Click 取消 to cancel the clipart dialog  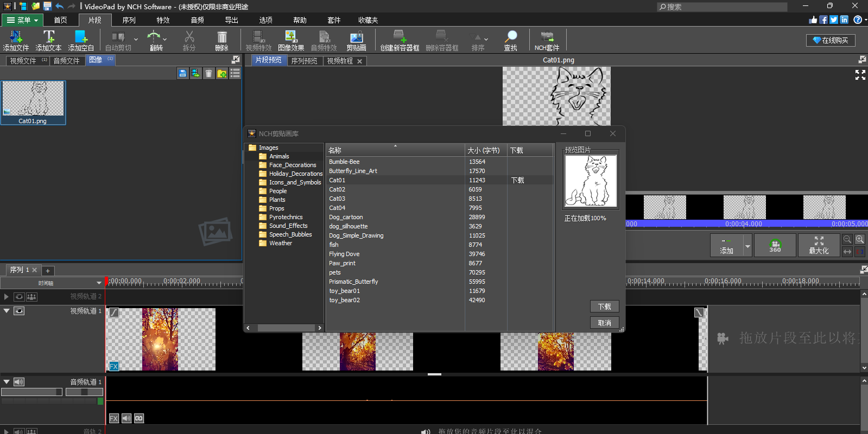pos(604,323)
